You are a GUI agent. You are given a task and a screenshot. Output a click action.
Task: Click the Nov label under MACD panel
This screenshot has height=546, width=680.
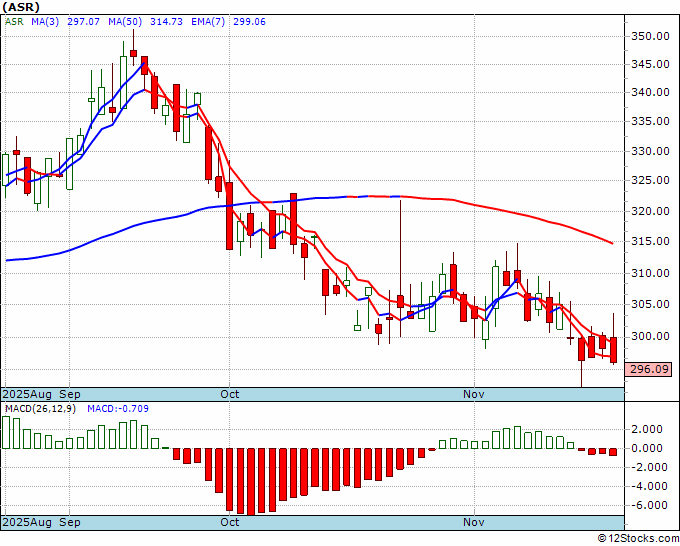point(474,522)
